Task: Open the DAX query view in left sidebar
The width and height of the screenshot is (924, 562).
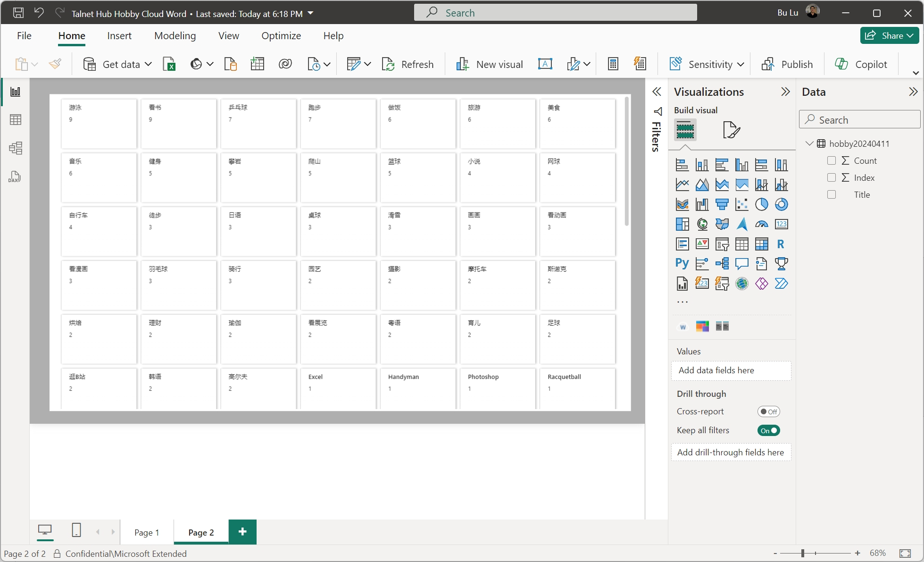Action: click(x=15, y=177)
